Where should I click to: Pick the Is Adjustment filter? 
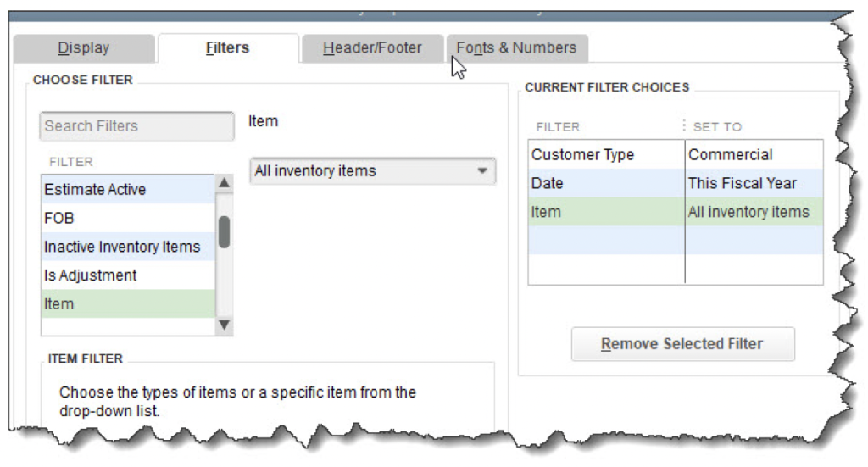pyautogui.click(x=127, y=275)
